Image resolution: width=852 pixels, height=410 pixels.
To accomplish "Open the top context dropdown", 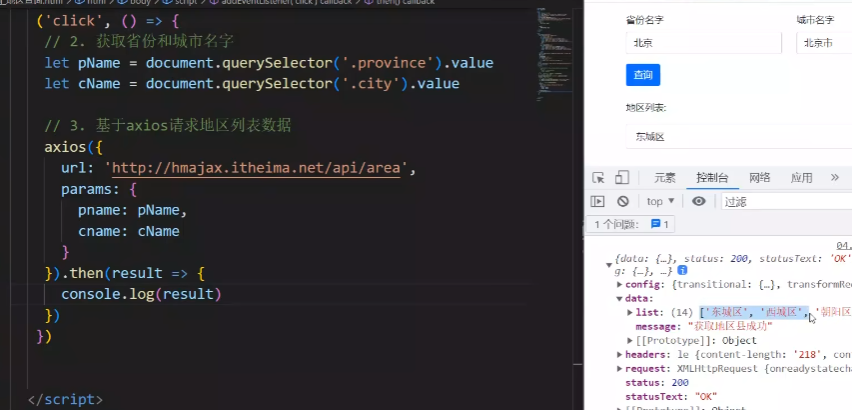I will [x=660, y=201].
